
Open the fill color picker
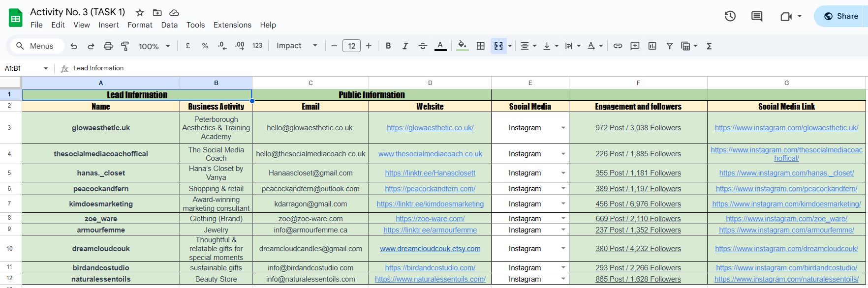tap(462, 46)
